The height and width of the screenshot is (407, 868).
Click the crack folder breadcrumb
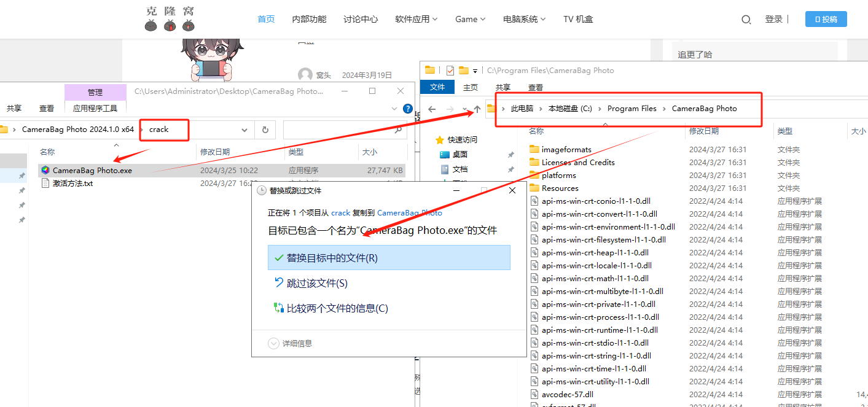click(x=158, y=130)
